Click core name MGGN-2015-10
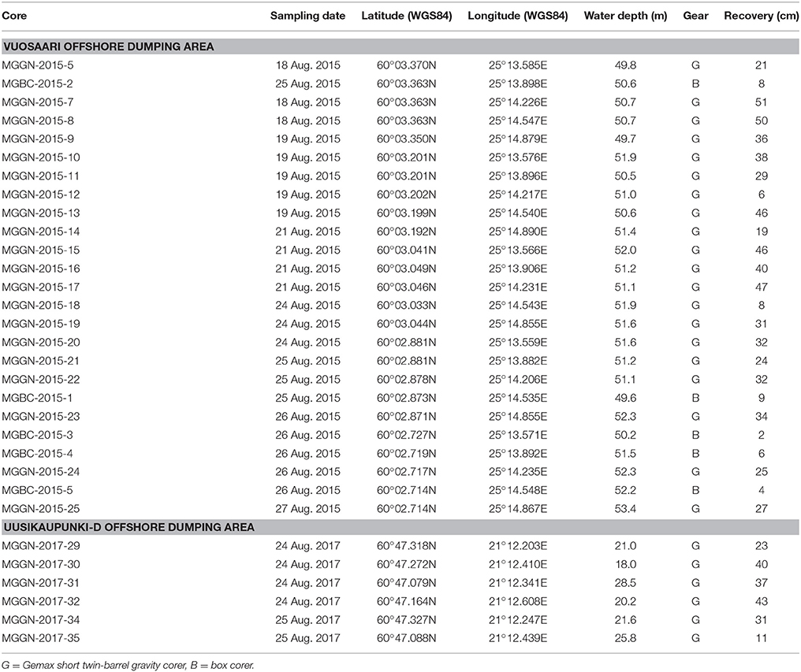 click(41, 158)
